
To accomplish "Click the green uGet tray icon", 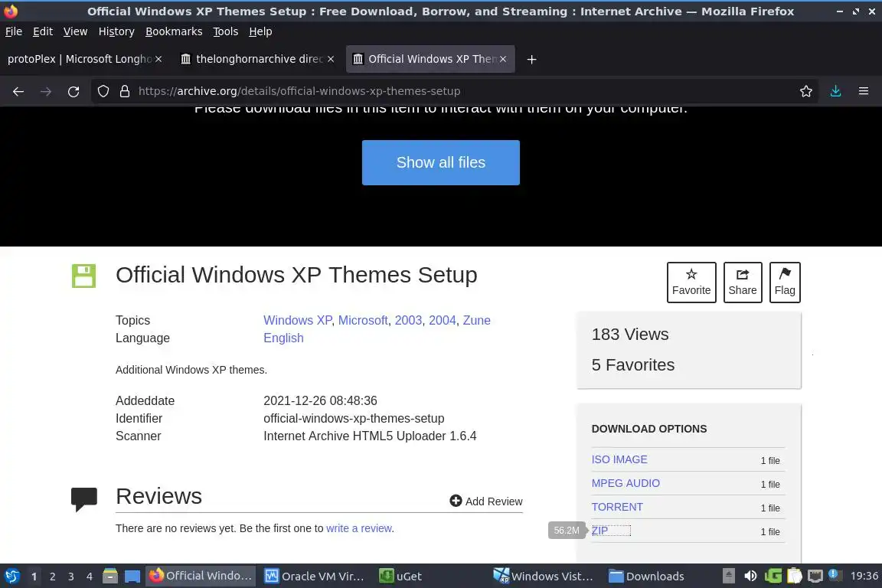I will pyautogui.click(x=773, y=576).
